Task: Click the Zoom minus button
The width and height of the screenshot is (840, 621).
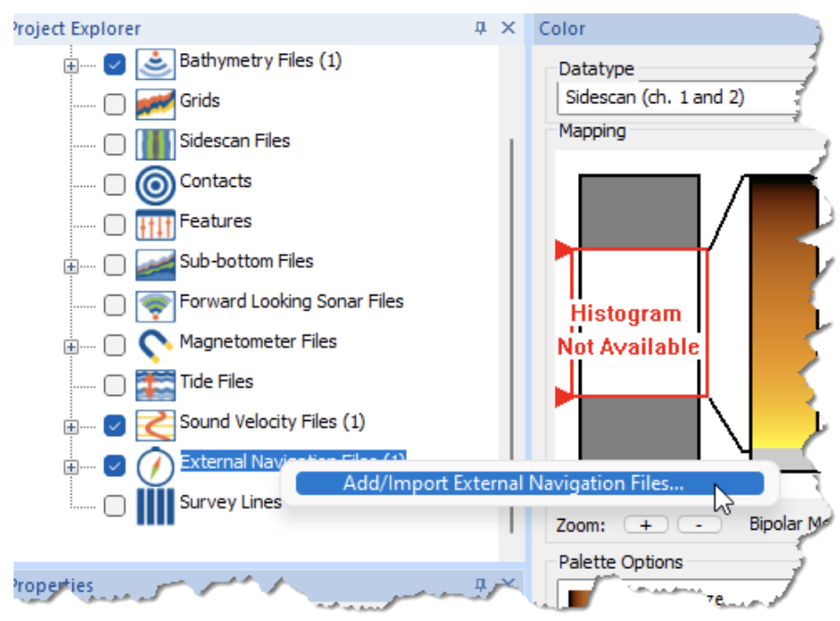Action: [x=699, y=525]
